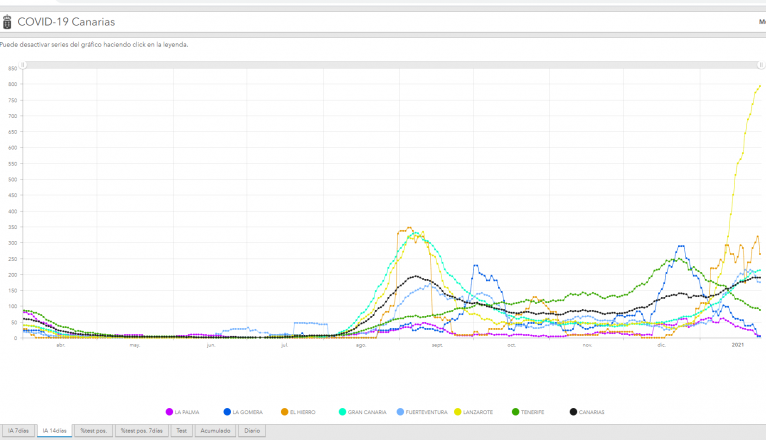Viewport: 766px width, 440px height.
Task: Open the Diario tab
Action: (x=252, y=431)
